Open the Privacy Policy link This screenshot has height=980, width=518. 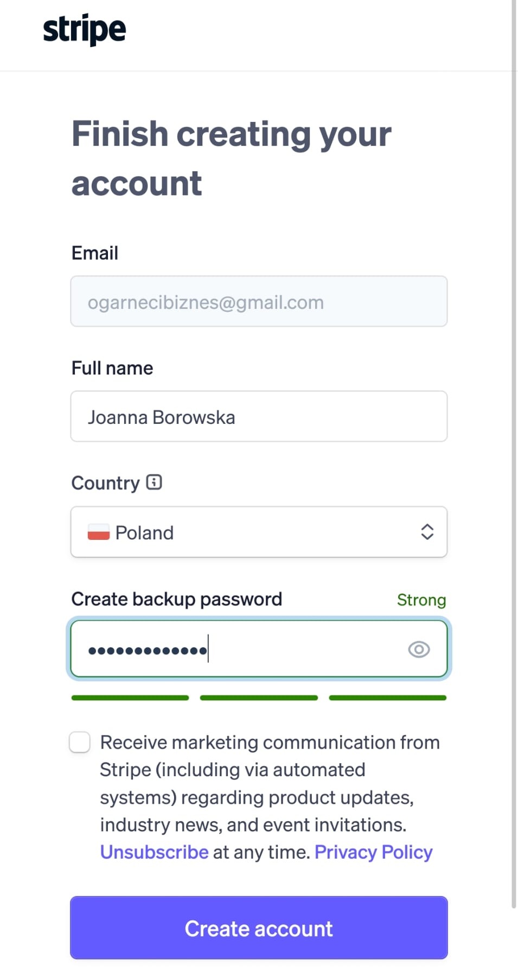(x=374, y=852)
